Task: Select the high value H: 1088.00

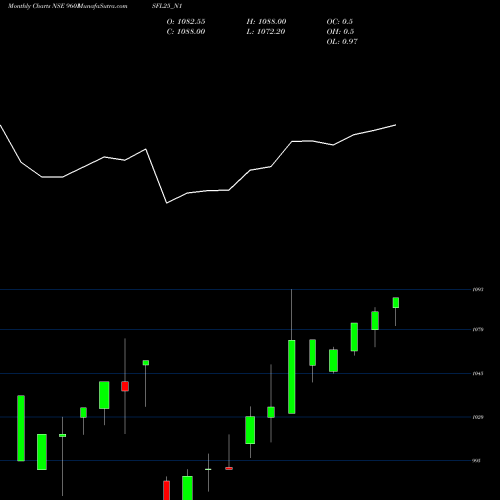Action: [266, 22]
